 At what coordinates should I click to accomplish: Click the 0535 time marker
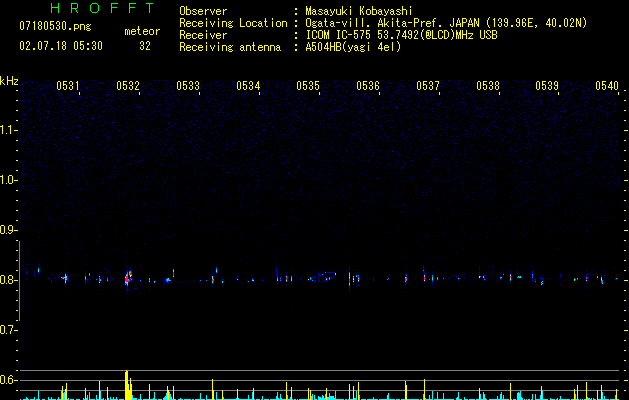(x=308, y=86)
